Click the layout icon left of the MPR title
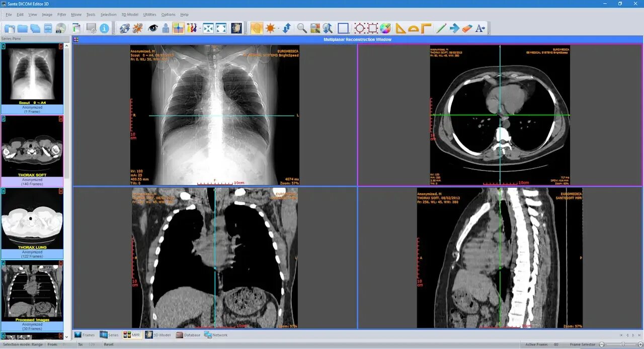 (x=76, y=39)
